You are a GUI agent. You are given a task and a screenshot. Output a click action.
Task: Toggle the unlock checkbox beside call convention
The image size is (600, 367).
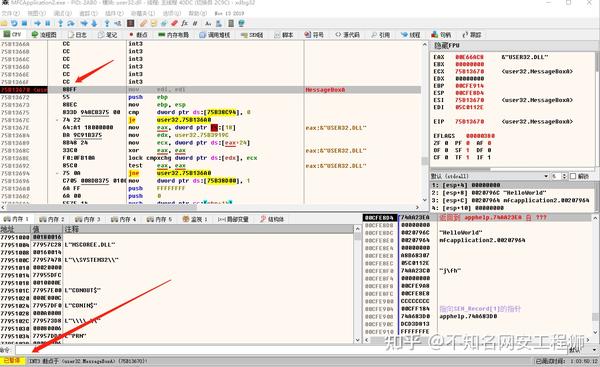[x=573, y=176]
